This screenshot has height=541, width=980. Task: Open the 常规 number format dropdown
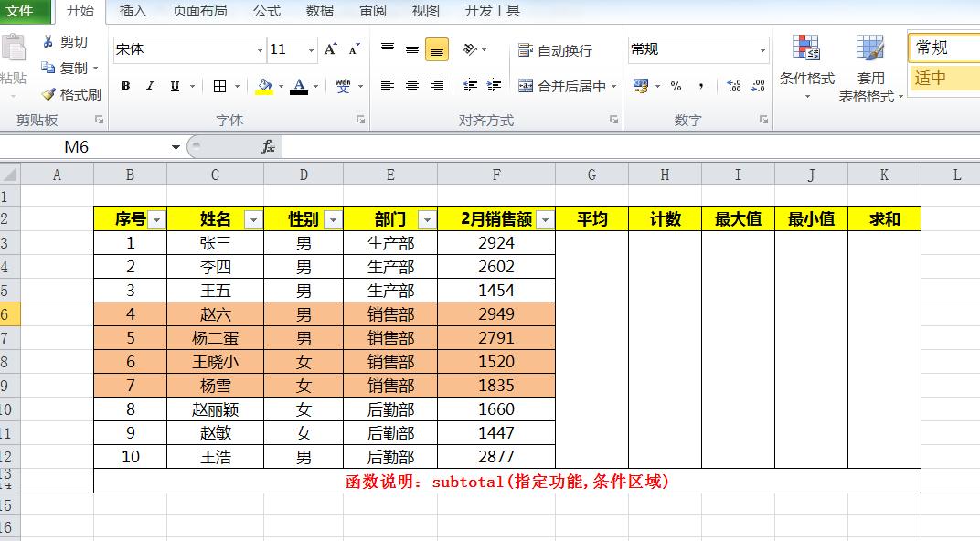[762, 49]
